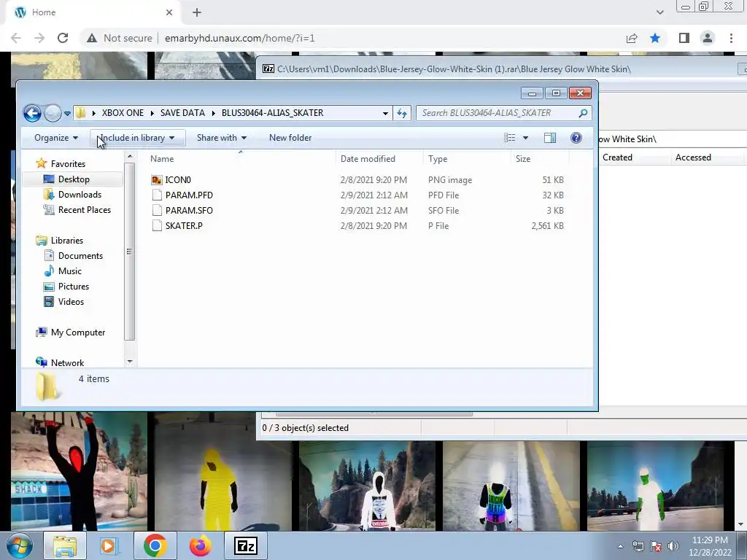This screenshot has width=747, height=560.
Task: Open Chrome profile avatar
Action: point(708,38)
